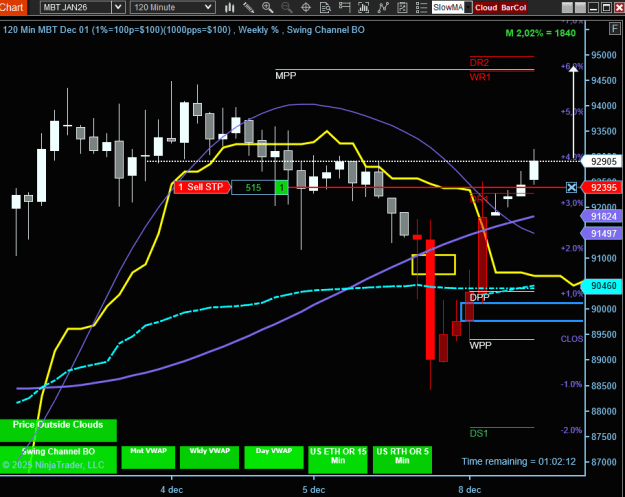Click the Time remaining countdown text
This screenshot has width=625, height=497.
tap(519, 462)
